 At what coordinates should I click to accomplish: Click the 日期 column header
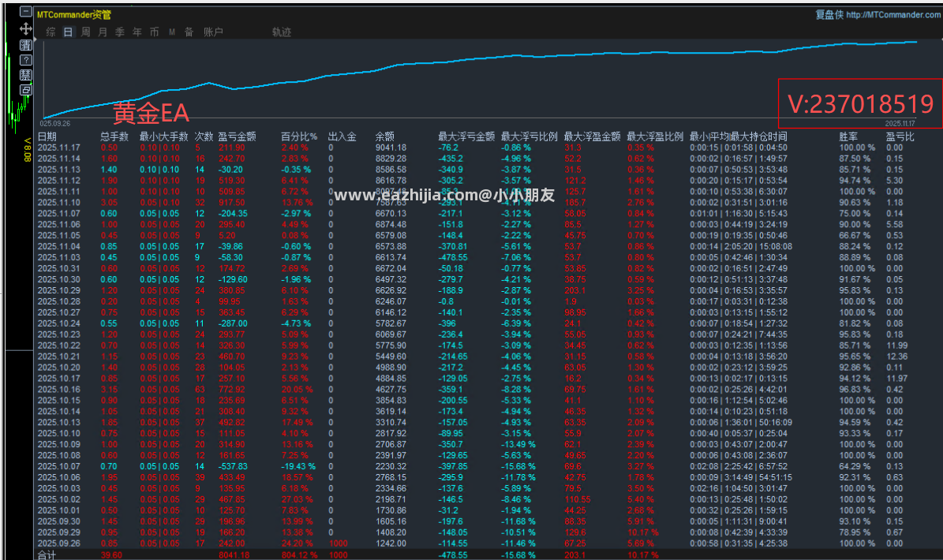pyautogui.click(x=47, y=136)
